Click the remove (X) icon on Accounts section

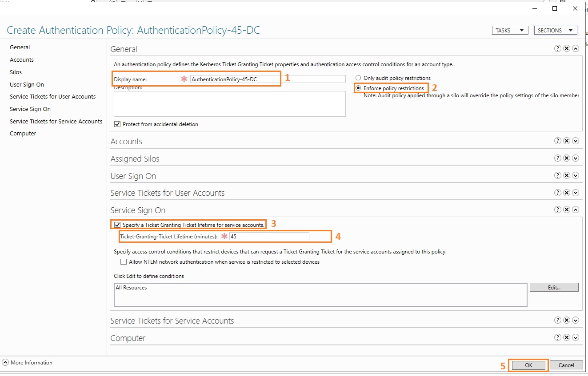click(x=567, y=141)
